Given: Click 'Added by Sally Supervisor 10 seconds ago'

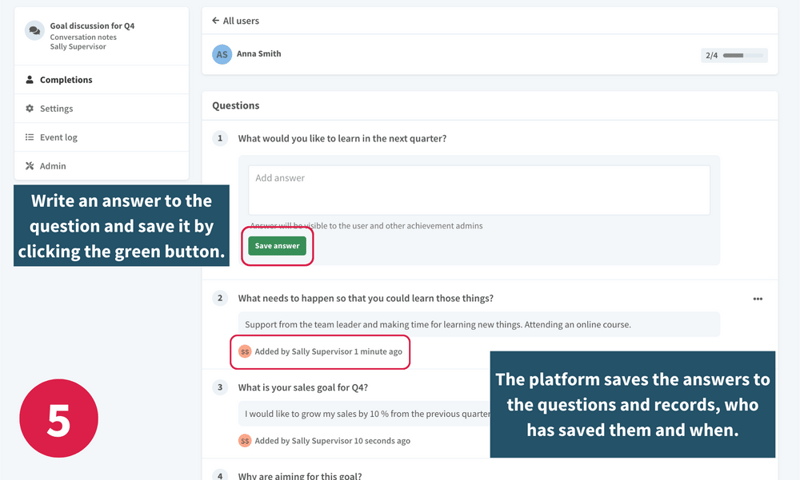Looking at the screenshot, I should click(333, 441).
